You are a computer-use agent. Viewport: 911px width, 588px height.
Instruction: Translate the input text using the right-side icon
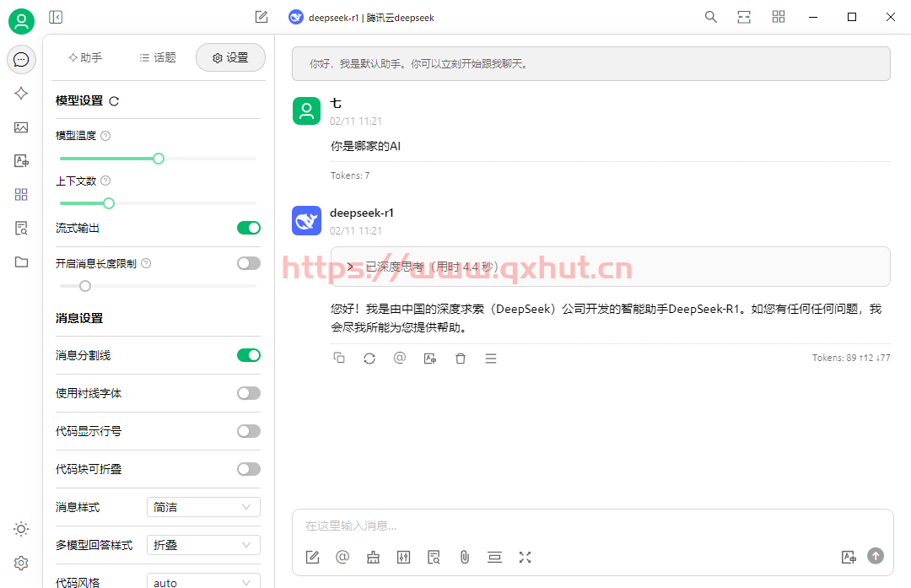tap(849, 557)
